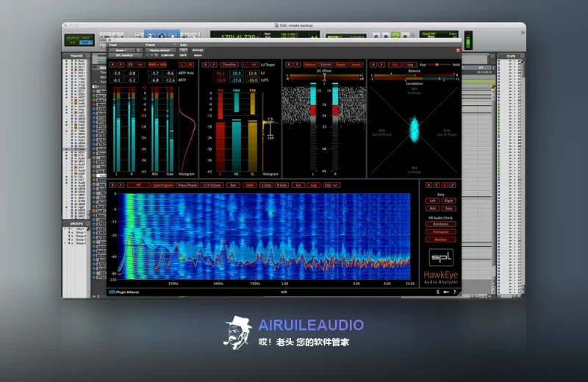
Task: Switch spectrum view to Pano/Phase
Action: 187,185
